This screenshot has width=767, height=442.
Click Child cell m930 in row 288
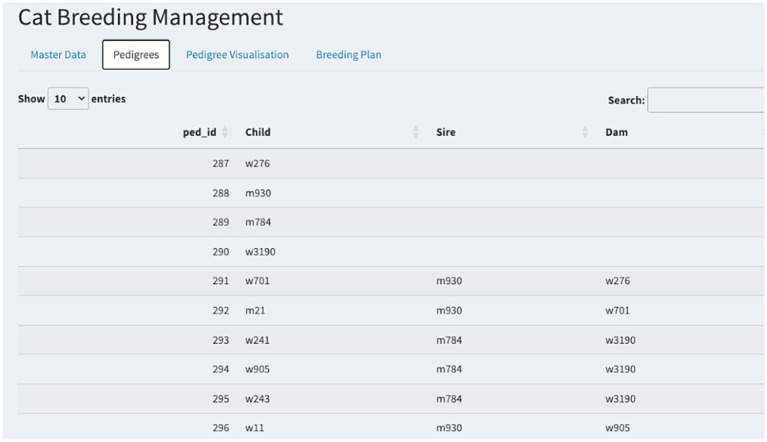pyautogui.click(x=258, y=193)
